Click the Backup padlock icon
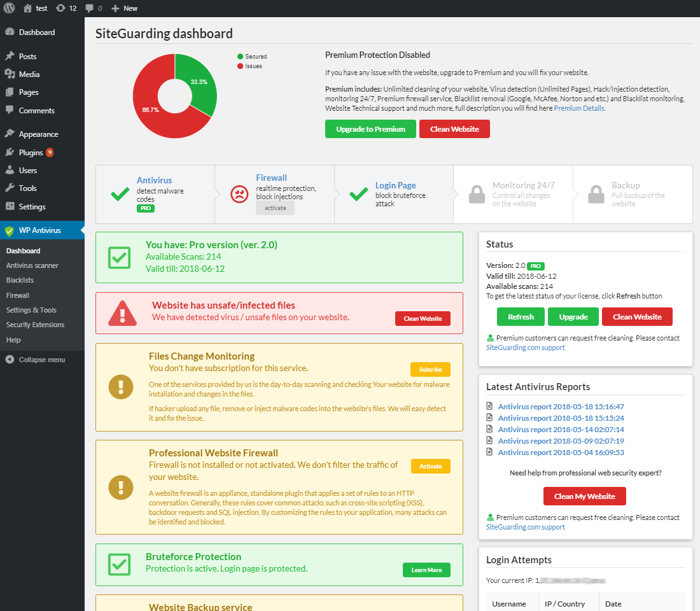The width and height of the screenshot is (700, 611). 596,194
